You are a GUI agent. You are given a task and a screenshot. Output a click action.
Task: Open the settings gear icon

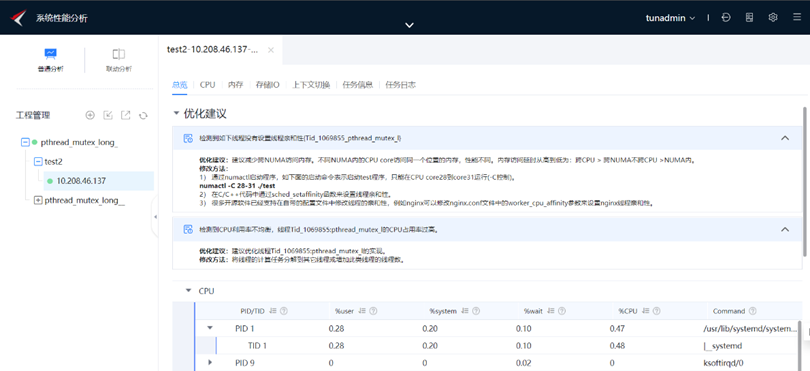tap(773, 18)
